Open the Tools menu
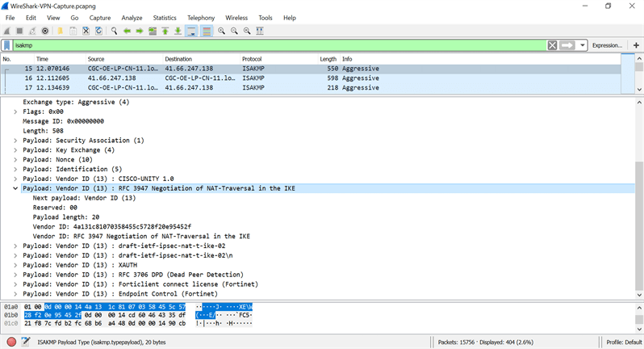The image size is (644, 349). click(x=266, y=18)
